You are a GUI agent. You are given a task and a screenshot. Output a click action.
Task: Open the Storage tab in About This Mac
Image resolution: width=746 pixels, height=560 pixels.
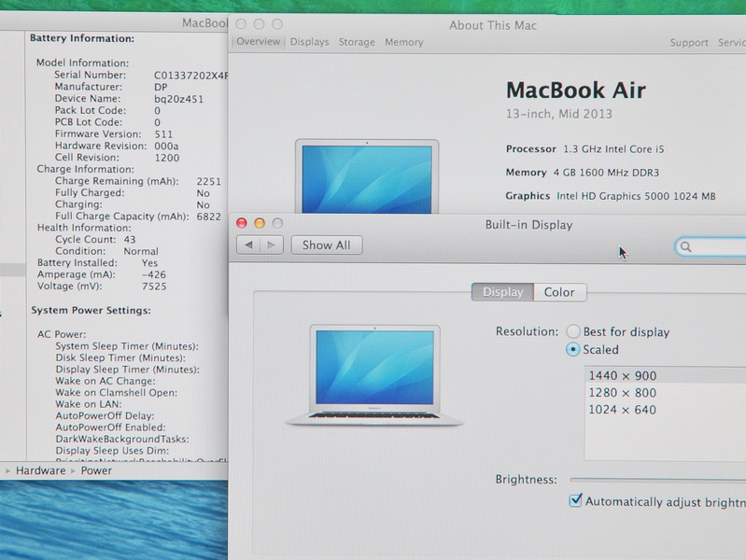pyautogui.click(x=357, y=42)
